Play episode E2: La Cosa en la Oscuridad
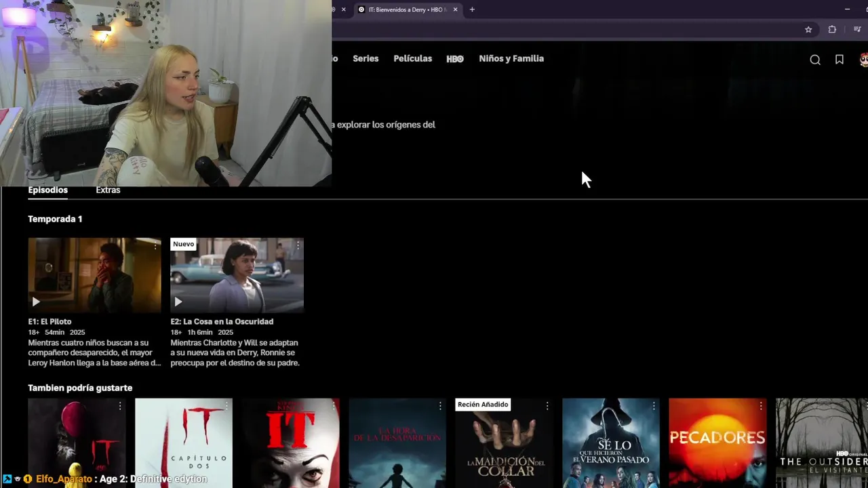Viewport: 868px width, 488px height. pyautogui.click(x=178, y=302)
